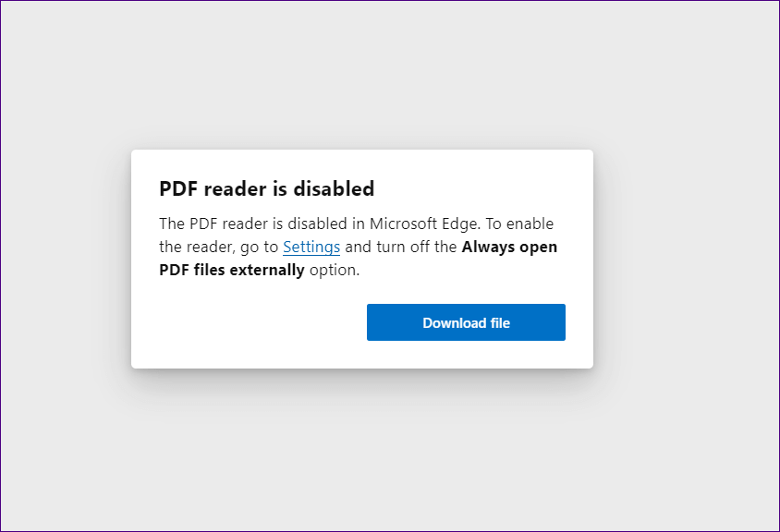Click the Download file button
The width and height of the screenshot is (780, 532).
pos(466,322)
